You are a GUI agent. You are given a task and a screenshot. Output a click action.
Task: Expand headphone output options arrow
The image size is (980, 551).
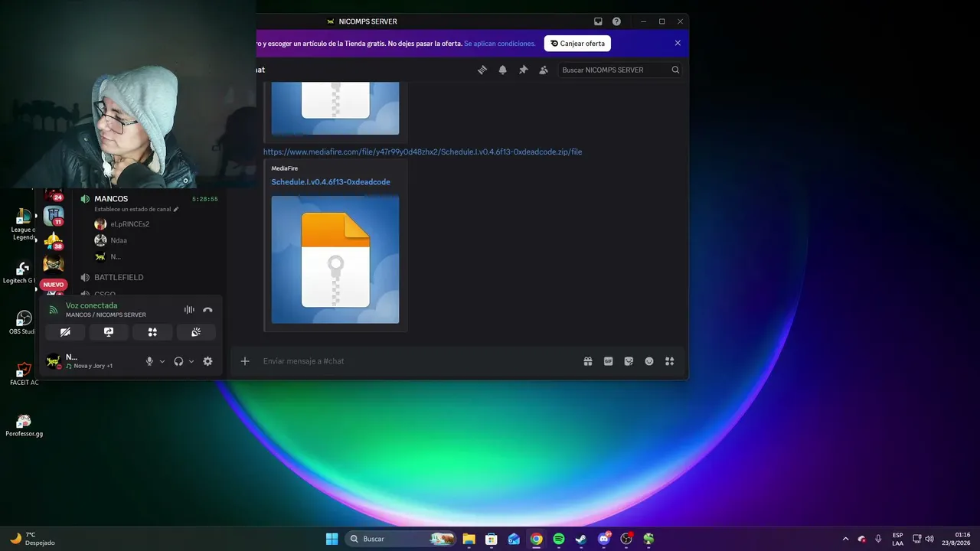click(191, 361)
